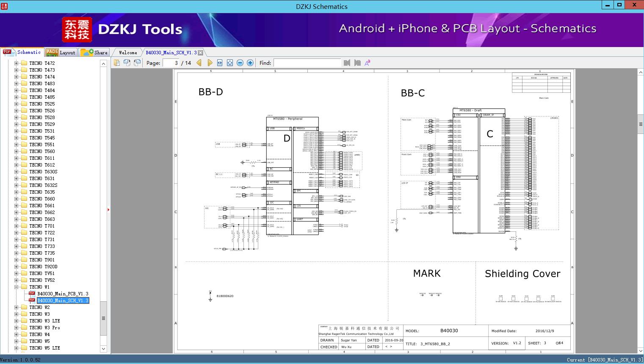Click PDF icon beside B40030_Main_SCH_V1.3
Viewport: 644px width, 364px height.
32,300
